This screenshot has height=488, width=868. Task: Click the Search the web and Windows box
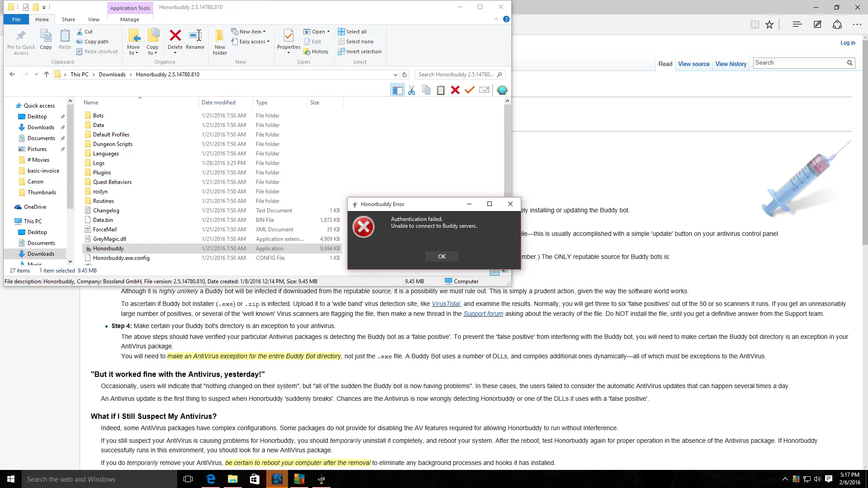pyautogui.click(x=99, y=479)
